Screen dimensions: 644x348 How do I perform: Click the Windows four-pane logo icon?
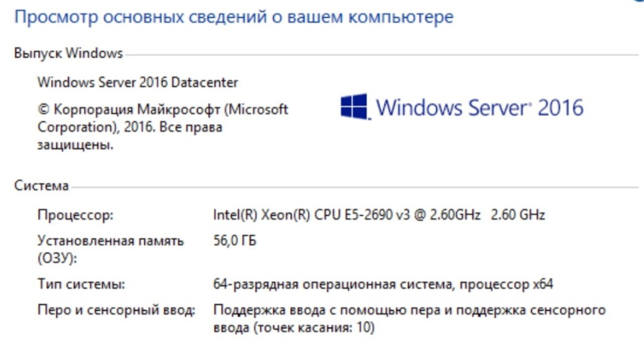(355, 107)
